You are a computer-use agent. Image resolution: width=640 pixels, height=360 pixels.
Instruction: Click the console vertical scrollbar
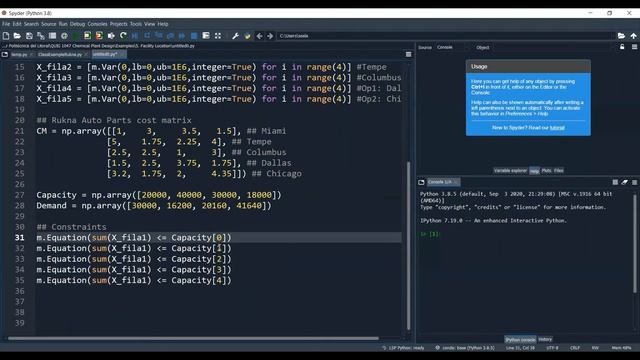coord(635,243)
